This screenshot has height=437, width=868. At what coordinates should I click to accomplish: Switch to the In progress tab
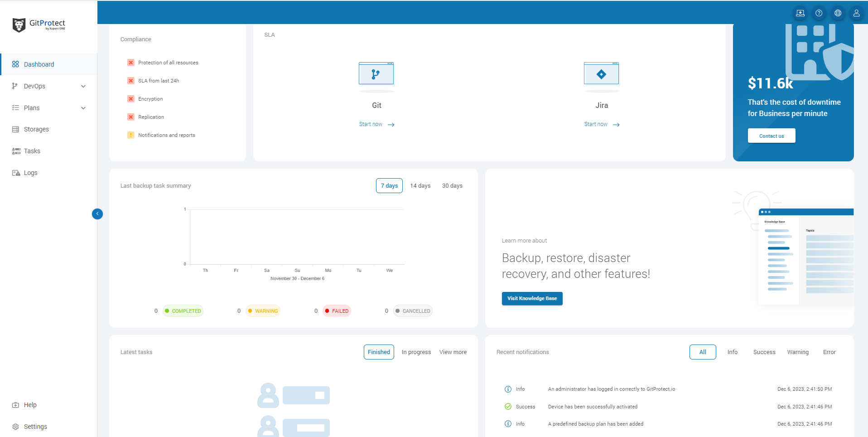pyautogui.click(x=416, y=352)
